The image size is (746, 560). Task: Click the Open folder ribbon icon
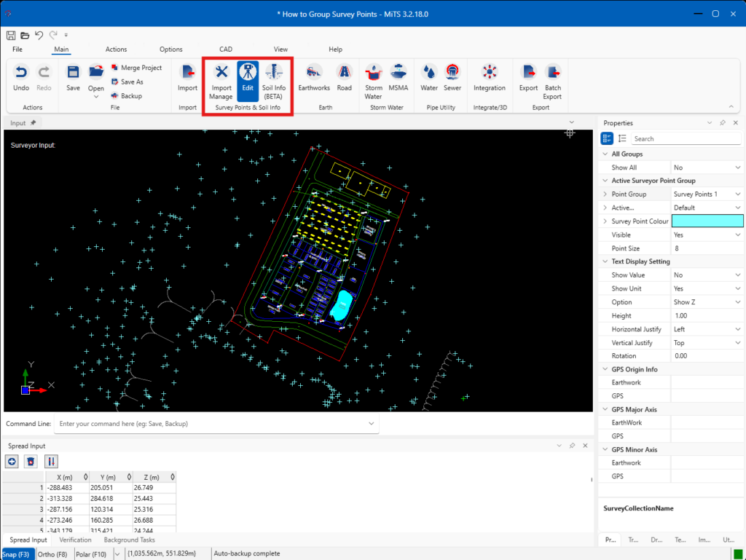tap(95, 80)
